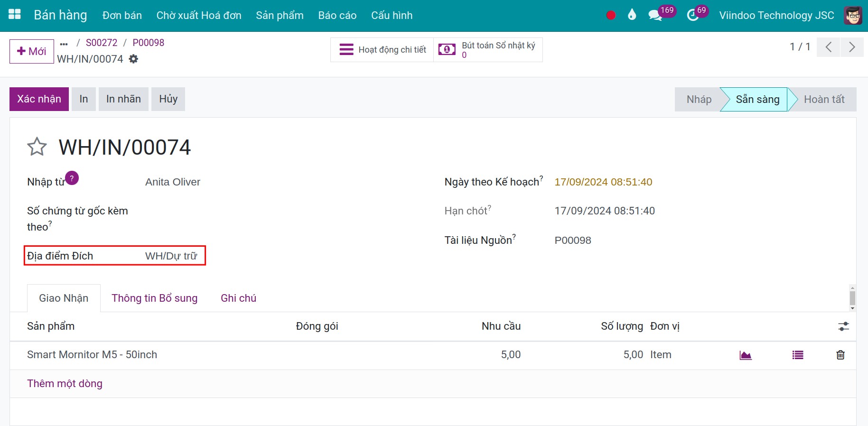Go to next record arrow
Screen dimensions: 868x426
pos(852,47)
